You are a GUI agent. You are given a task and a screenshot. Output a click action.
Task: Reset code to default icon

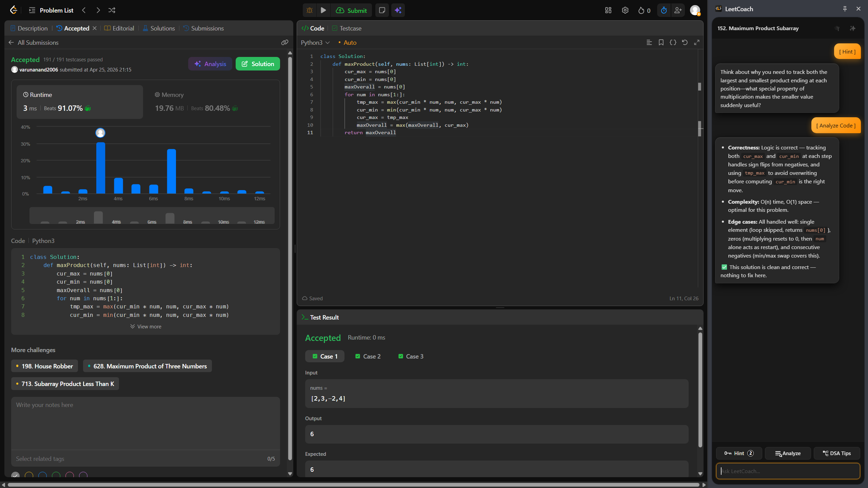click(x=685, y=42)
